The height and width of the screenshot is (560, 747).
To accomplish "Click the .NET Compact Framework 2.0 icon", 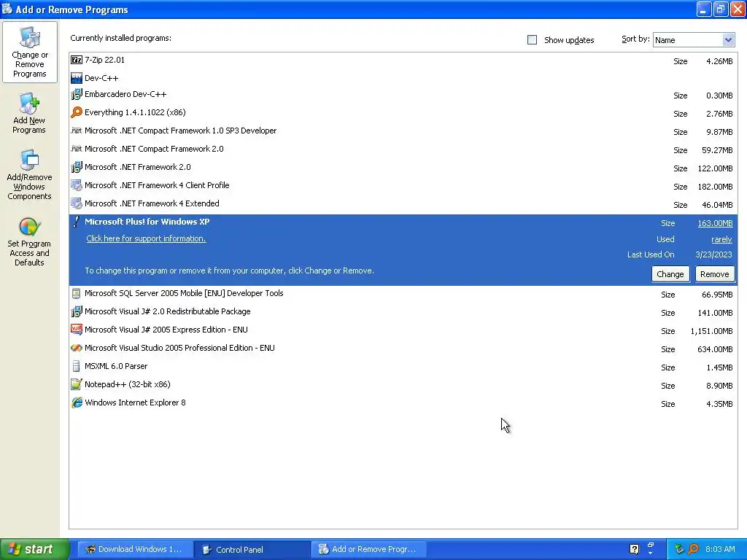I will click(76, 149).
